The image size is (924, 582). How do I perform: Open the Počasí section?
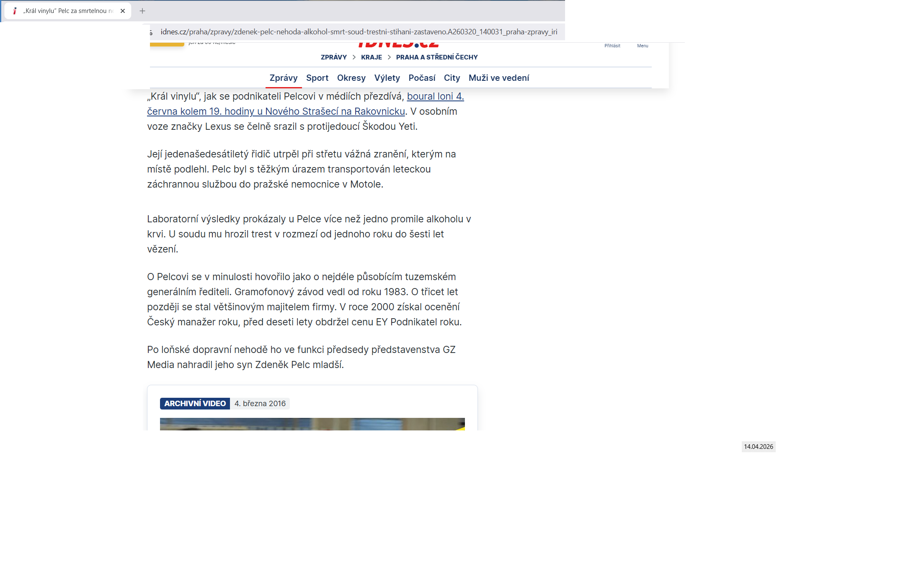422,78
